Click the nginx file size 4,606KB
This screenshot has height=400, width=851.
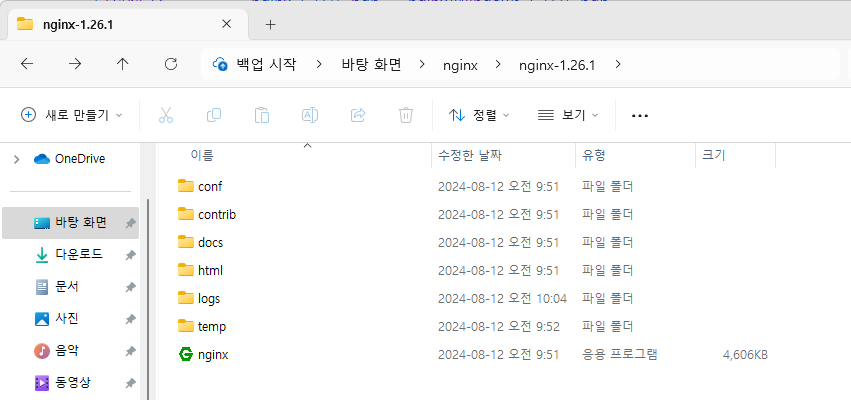pos(745,355)
